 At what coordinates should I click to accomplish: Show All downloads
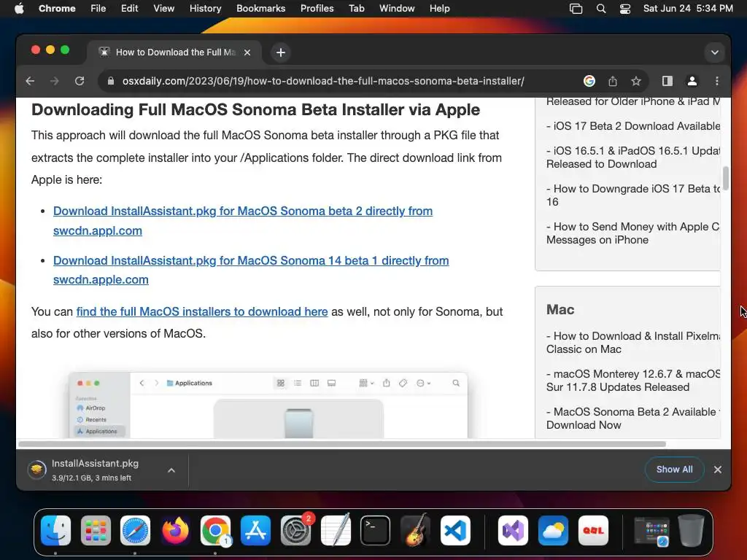pos(675,470)
